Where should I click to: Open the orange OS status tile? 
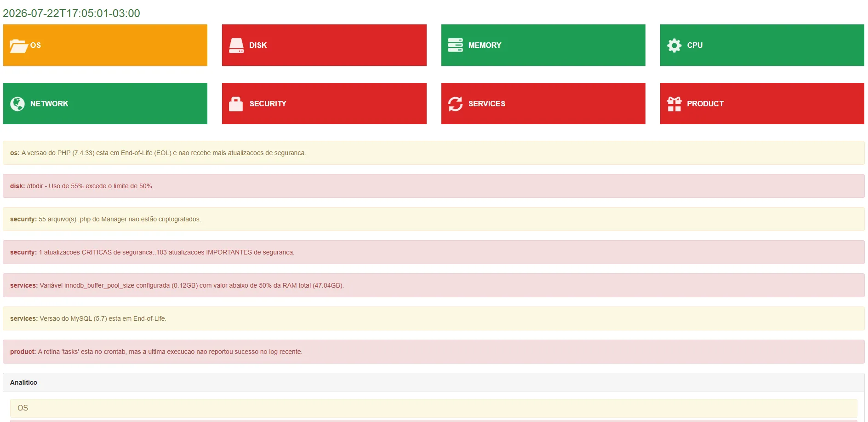tap(105, 45)
